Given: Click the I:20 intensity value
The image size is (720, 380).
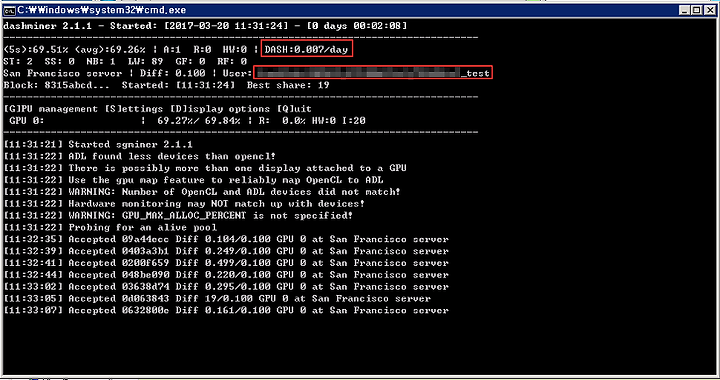Looking at the screenshot, I should point(354,121).
